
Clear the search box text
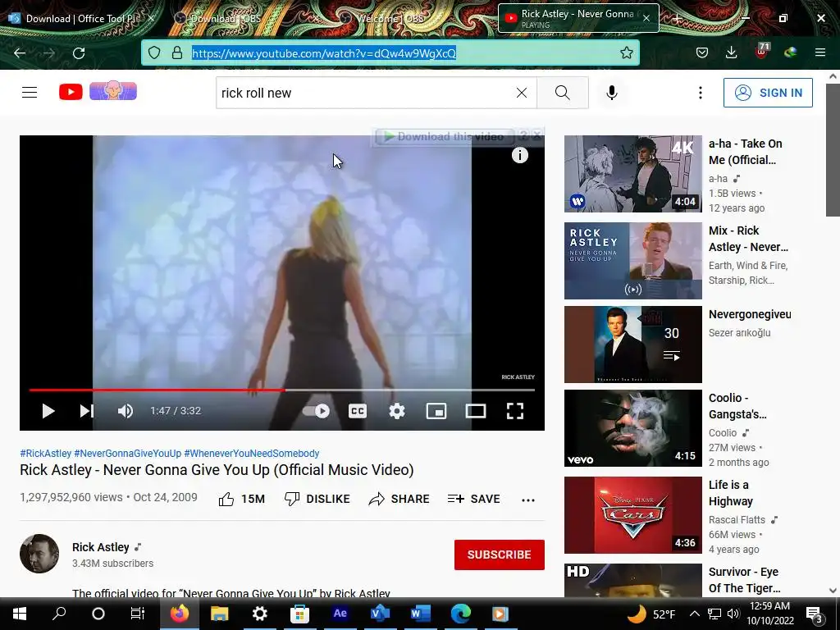click(521, 93)
